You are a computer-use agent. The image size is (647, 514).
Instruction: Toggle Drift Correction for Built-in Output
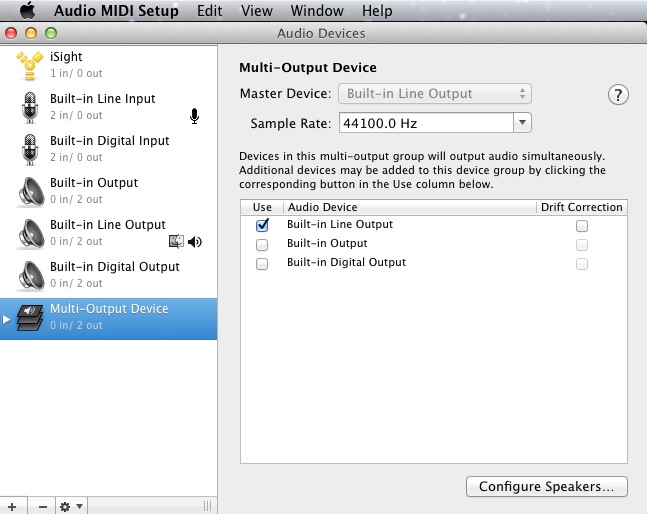point(582,245)
